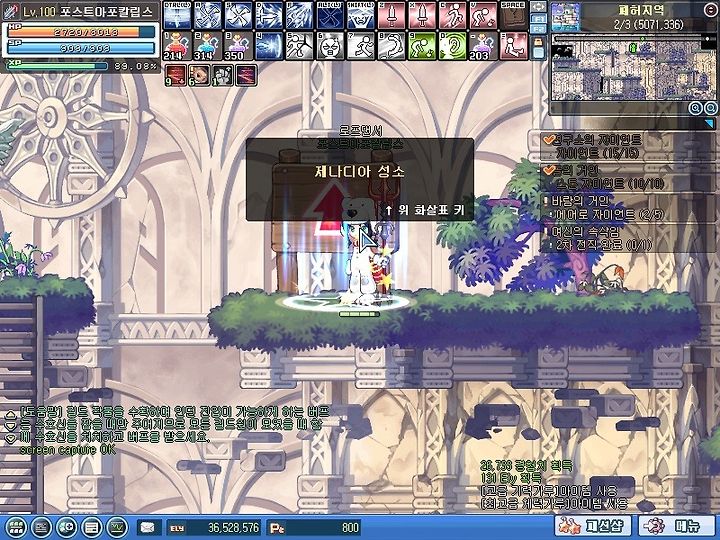Inspect the eye buff icon showing 6

tap(199, 75)
